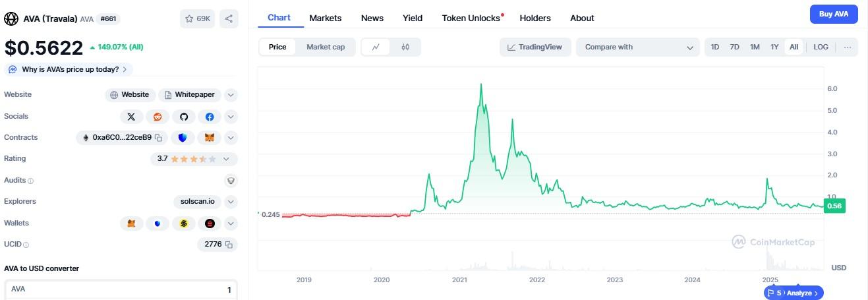Viewport: 868px width, 300px height.
Task: Expand the Rating 3.7 details chevron
Action: 226,159
